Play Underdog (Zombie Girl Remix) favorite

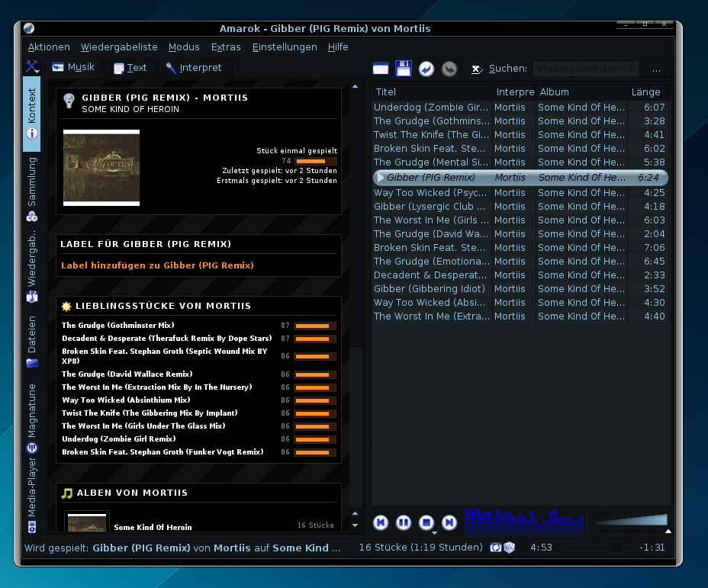(x=119, y=439)
